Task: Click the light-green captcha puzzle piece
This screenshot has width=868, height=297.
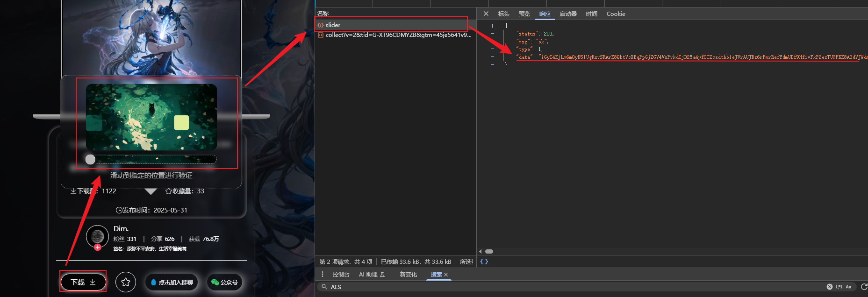Action: click(x=181, y=122)
